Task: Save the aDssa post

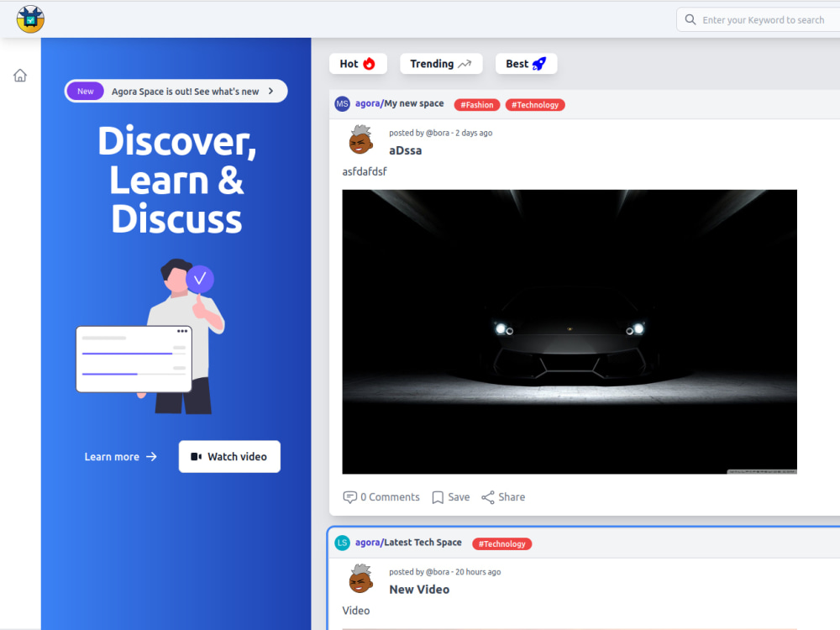Action: 451,497
